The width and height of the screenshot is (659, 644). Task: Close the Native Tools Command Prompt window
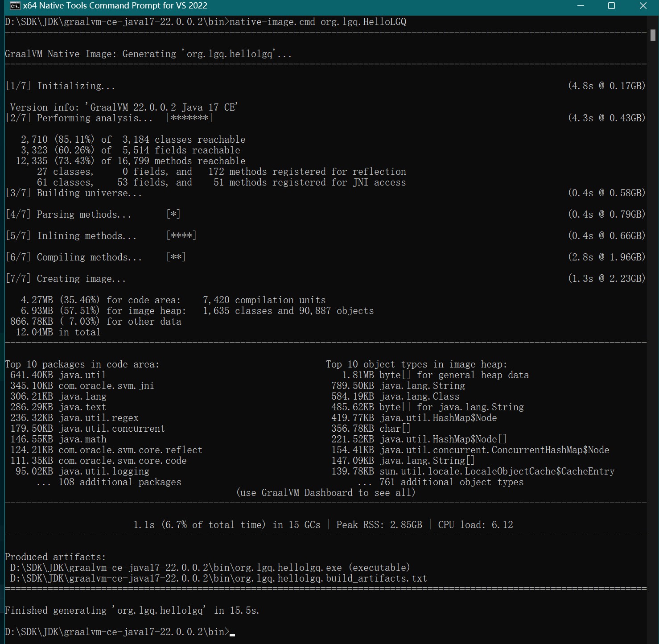pyautogui.click(x=643, y=6)
